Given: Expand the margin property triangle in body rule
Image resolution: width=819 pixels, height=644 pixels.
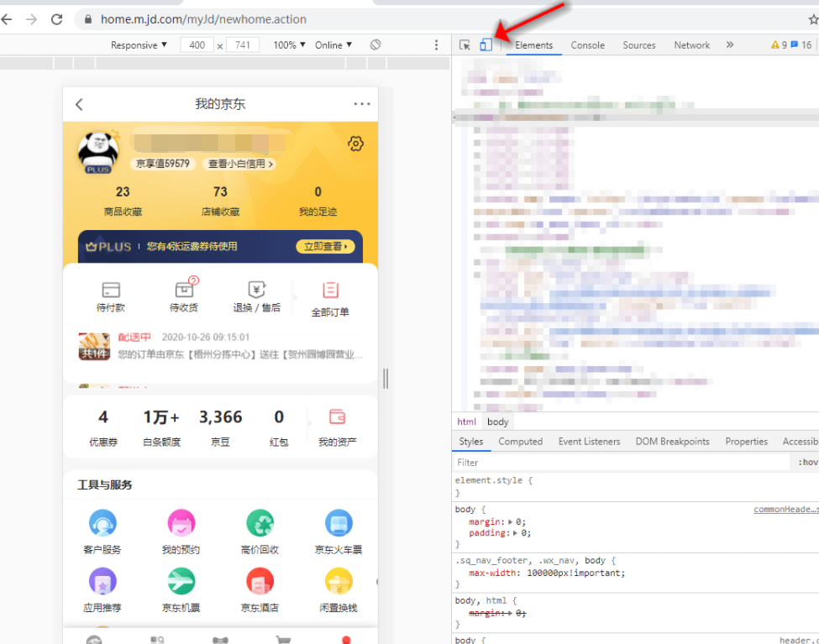Looking at the screenshot, I should pos(511,521).
